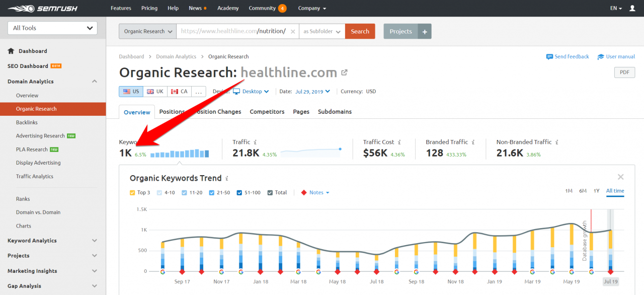The width and height of the screenshot is (644, 295).
Task: Open Community with notification badge
Action: pos(267,8)
